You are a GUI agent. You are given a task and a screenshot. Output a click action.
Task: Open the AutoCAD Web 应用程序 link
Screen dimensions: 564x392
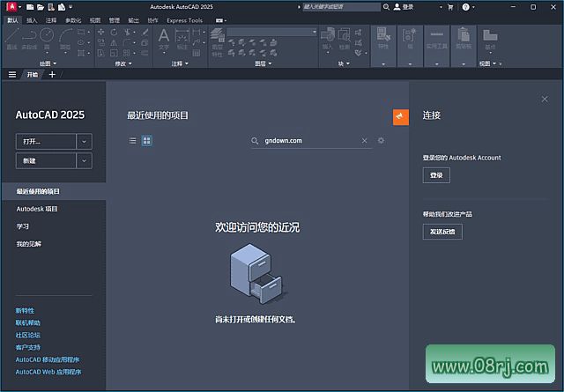[48, 372]
